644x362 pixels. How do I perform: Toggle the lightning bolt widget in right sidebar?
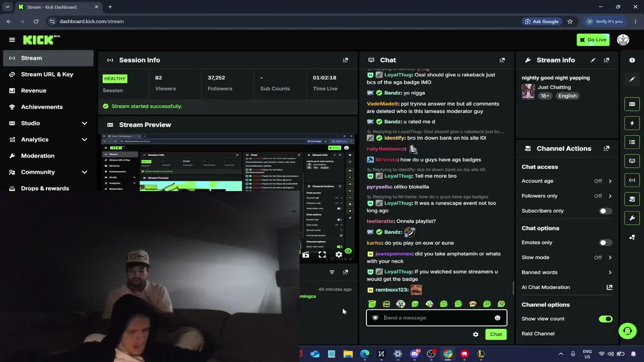click(632, 123)
